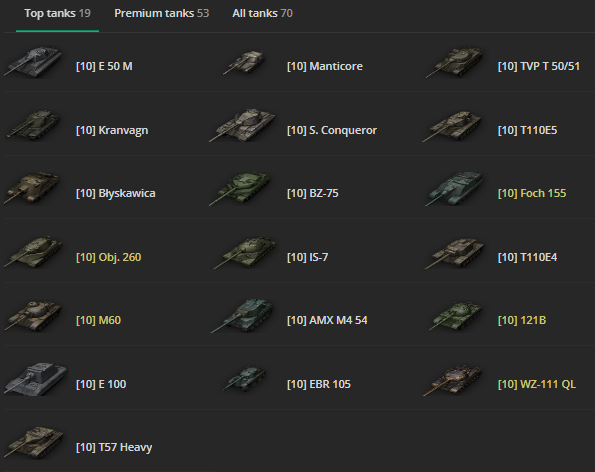Click the E 100 tank icon
The height and width of the screenshot is (472, 595).
35,379
